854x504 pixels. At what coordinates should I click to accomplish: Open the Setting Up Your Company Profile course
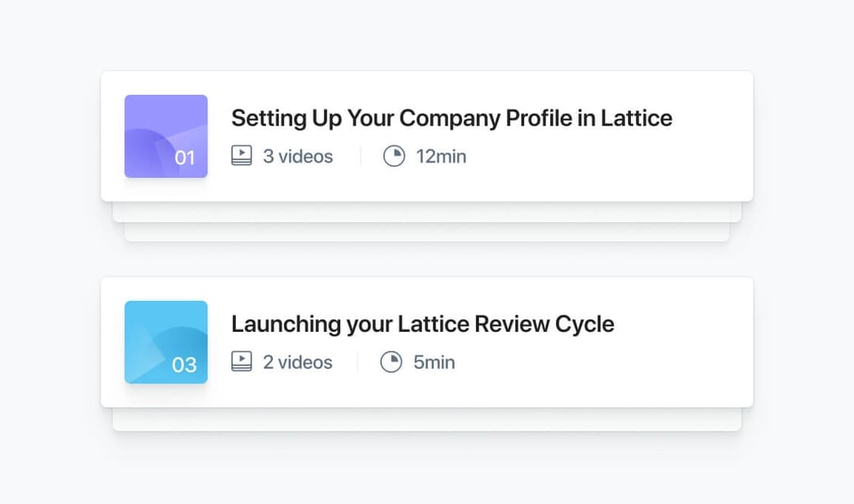pyautogui.click(x=452, y=118)
